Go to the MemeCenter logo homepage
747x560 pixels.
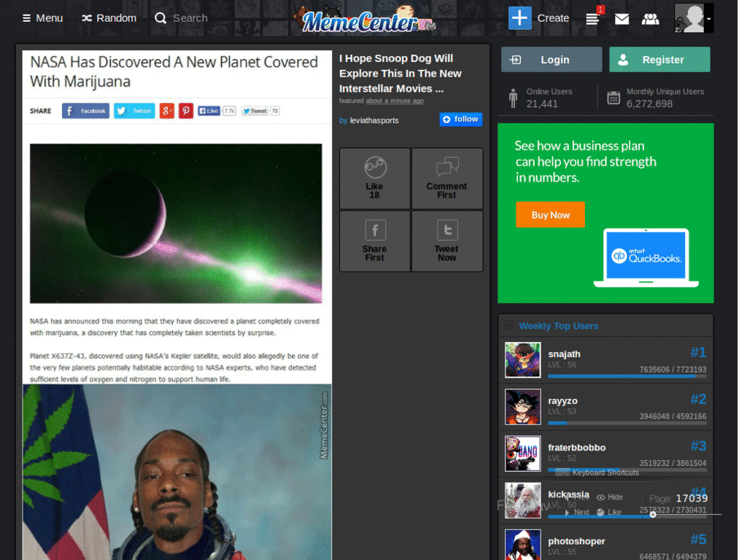point(365,19)
